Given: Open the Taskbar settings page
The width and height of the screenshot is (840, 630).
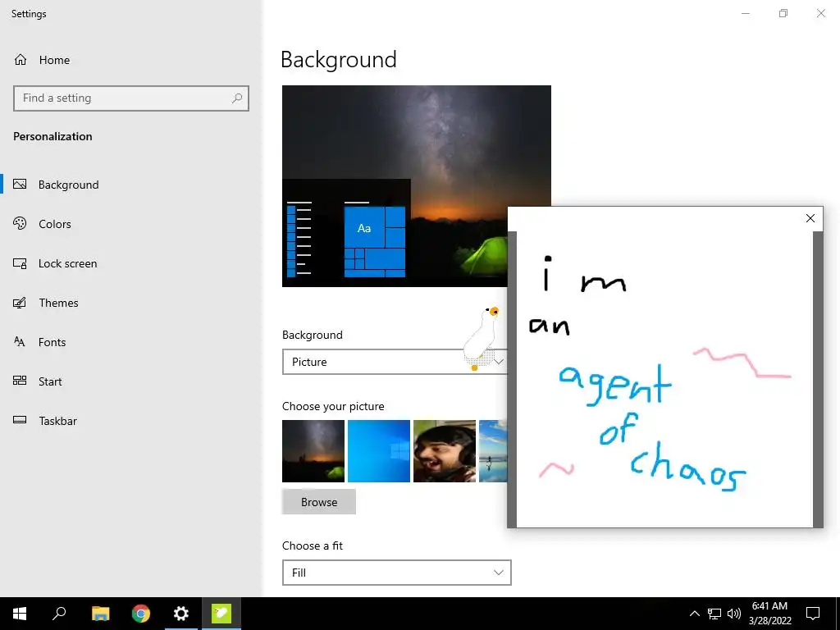Looking at the screenshot, I should (57, 421).
